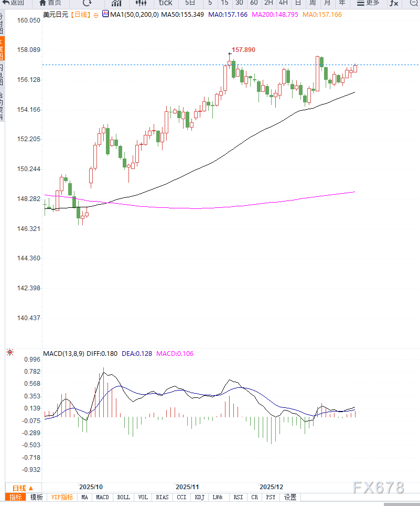Click the 157.890 high price marker

(243, 50)
